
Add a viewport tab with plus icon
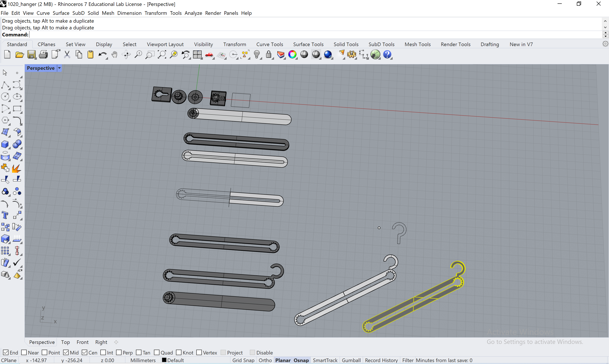coord(116,342)
